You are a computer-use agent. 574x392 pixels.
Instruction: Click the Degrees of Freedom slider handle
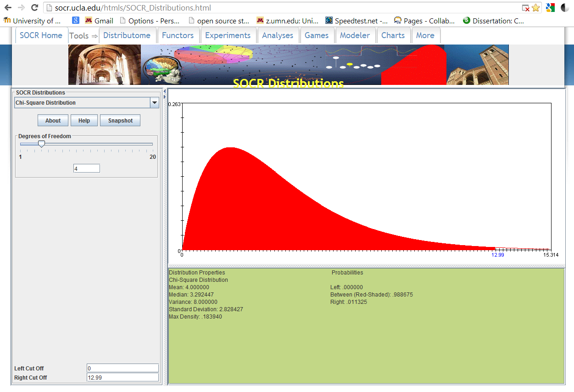tap(41, 144)
